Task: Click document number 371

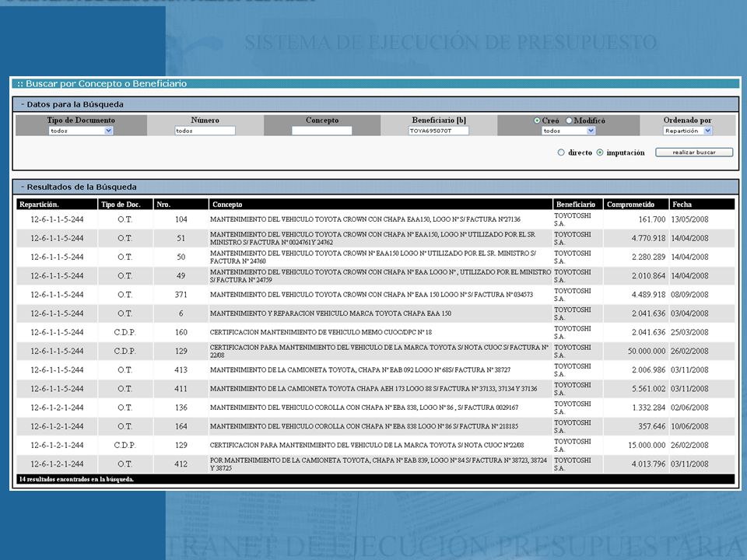Action: pos(181,295)
